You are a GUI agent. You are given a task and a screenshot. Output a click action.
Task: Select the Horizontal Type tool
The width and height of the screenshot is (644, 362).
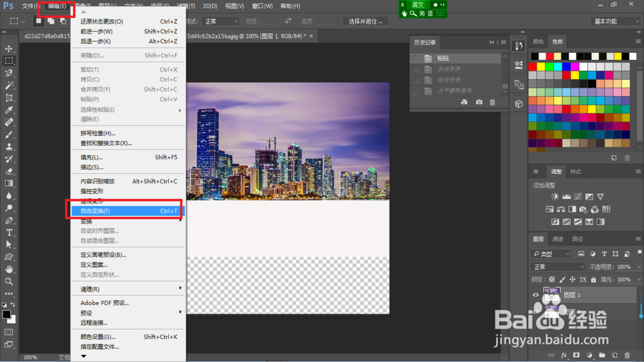[8, 233]
